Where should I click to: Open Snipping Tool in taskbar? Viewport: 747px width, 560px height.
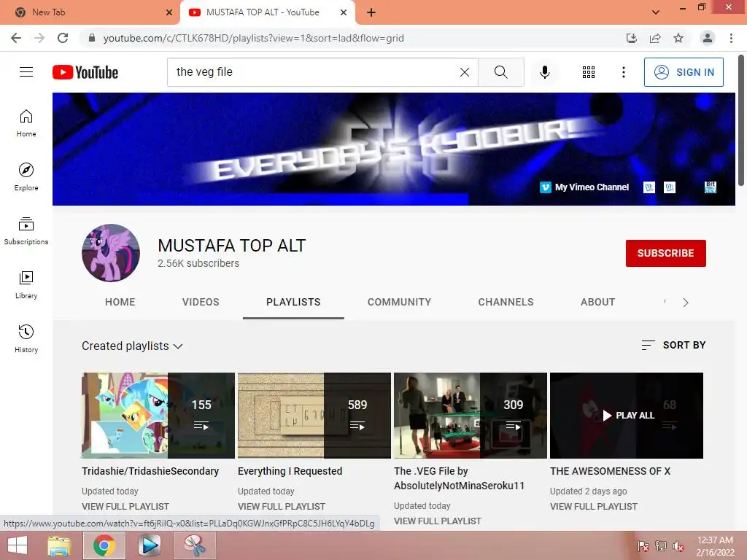pyautogui.click(x=195, y=545)
